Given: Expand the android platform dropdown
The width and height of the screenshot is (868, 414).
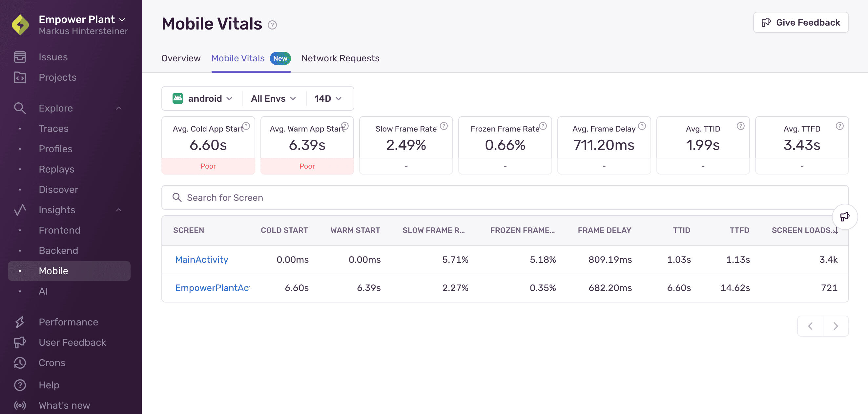Looking at the screenshot, I should tap(202, 98).
